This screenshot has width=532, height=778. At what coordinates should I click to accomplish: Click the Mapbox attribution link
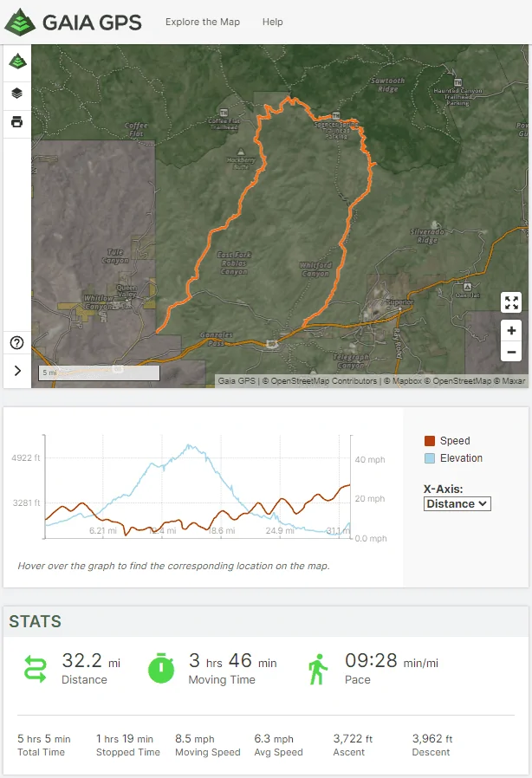pos(407,381)
